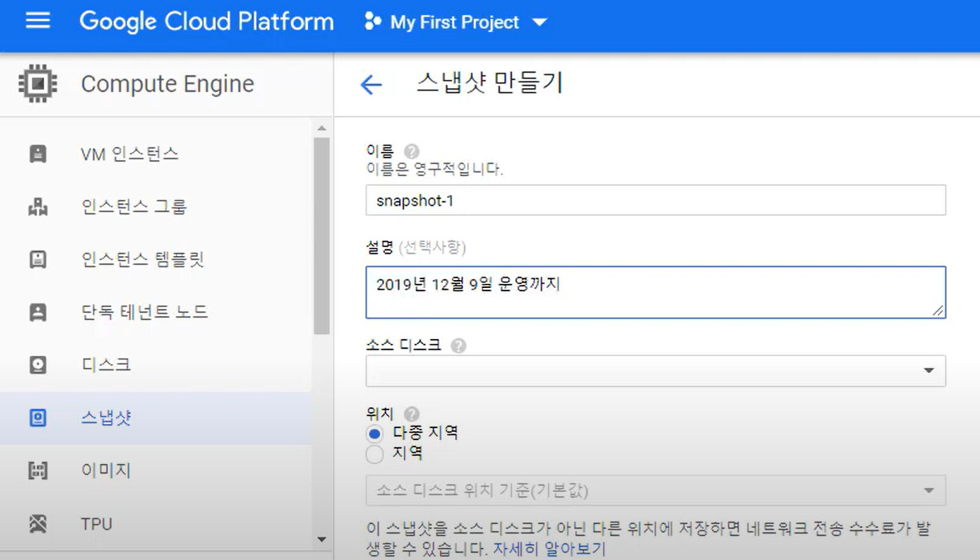Viewport: 980px width, 560px height.
Task: Click the 스냅샷 sidebar icon
Action: click(x=38, y=418)
